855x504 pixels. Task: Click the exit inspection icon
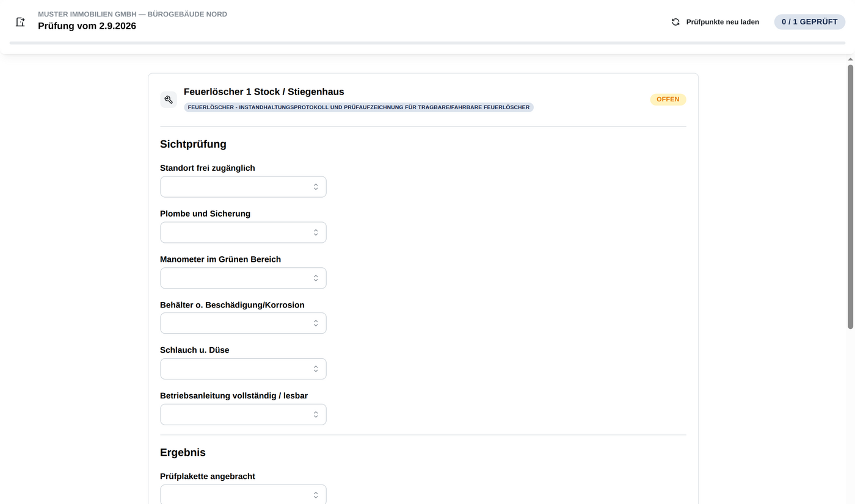click(20, 22)
